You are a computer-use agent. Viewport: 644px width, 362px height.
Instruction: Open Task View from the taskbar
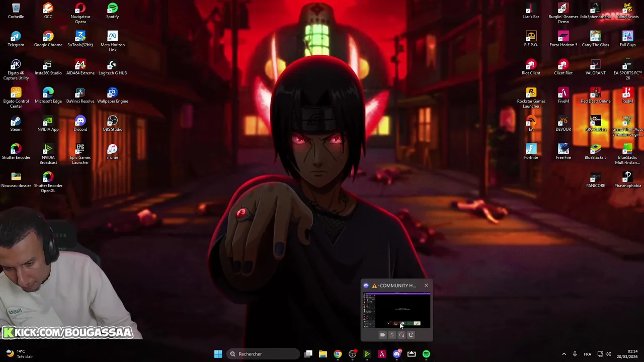(x=308, y=354)
